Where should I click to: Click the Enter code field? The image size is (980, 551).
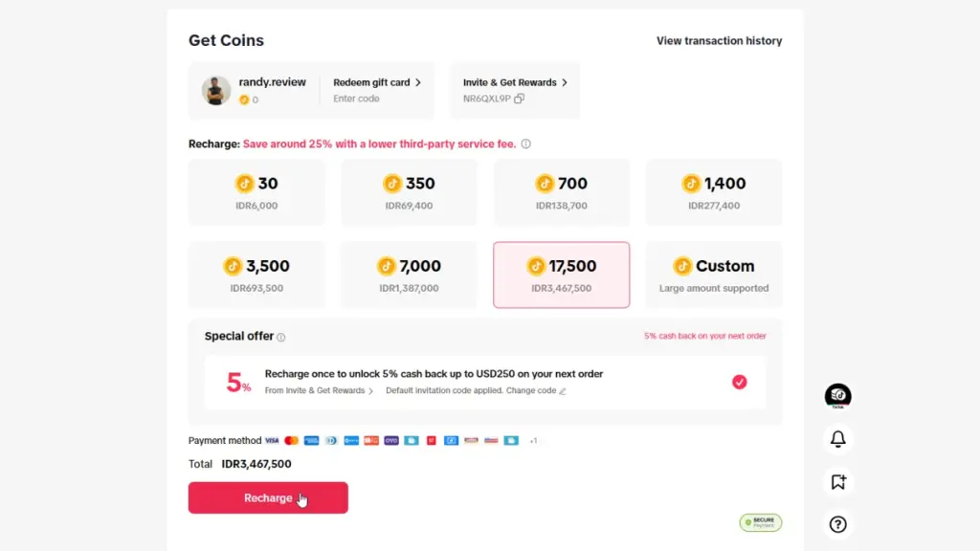354,97
